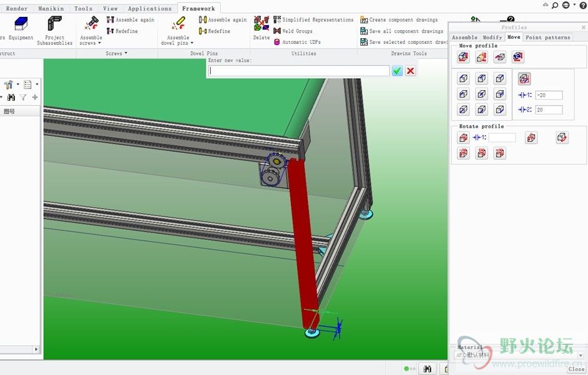Viewport: 588px width, 375px height.
Task: Open the Manikin ribbon tab
Action: click(x=51, y=8)
